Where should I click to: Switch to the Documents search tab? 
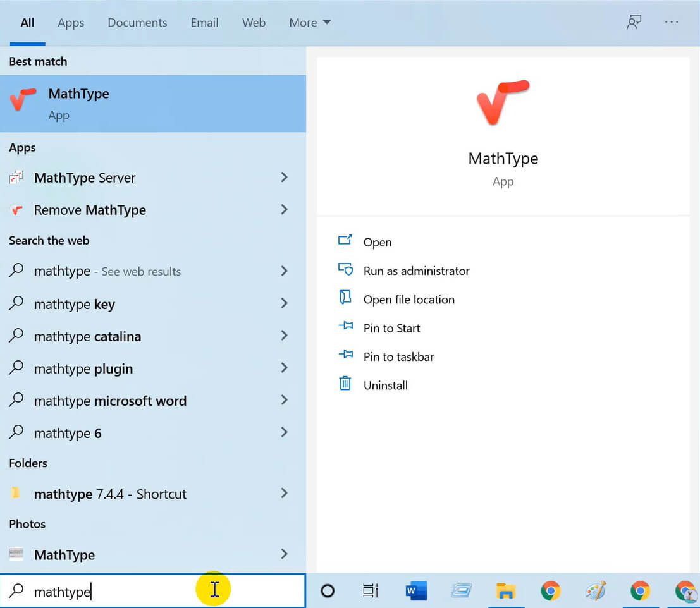click(137, 22)
